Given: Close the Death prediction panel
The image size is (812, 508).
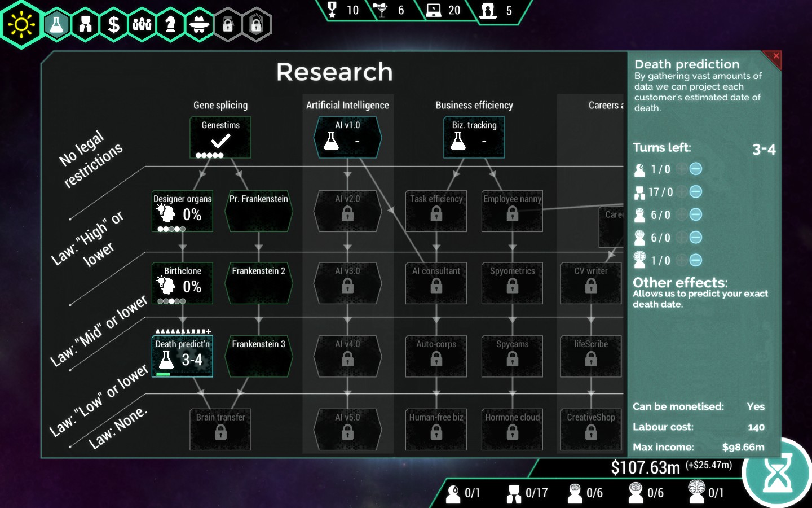Looking at the screenshot, I should [776, 56].
